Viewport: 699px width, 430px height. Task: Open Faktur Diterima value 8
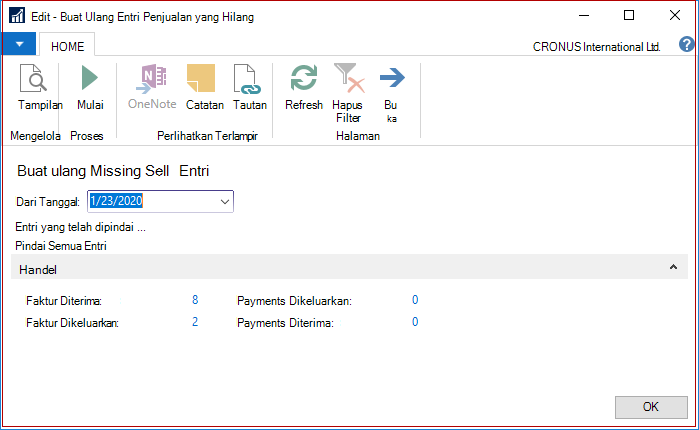point(195,300)
